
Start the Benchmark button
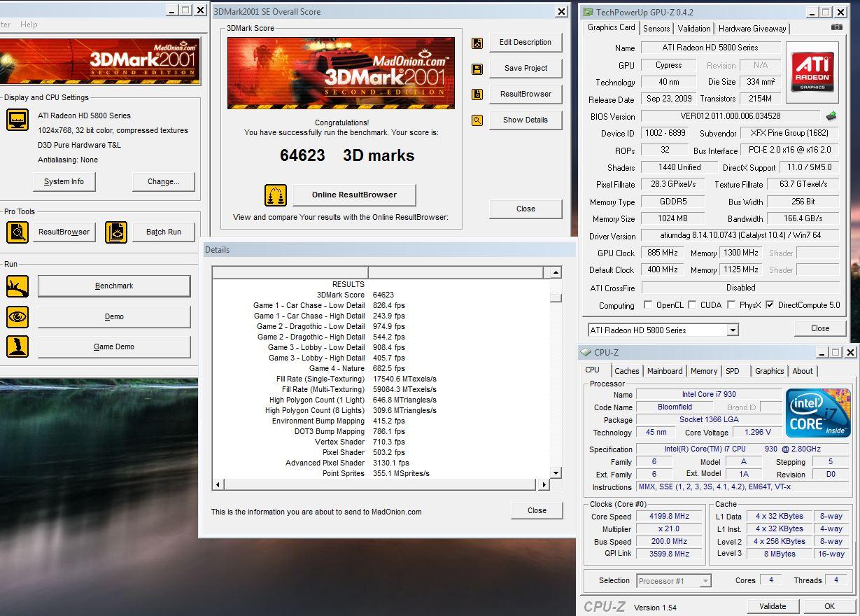click(114, 286)
